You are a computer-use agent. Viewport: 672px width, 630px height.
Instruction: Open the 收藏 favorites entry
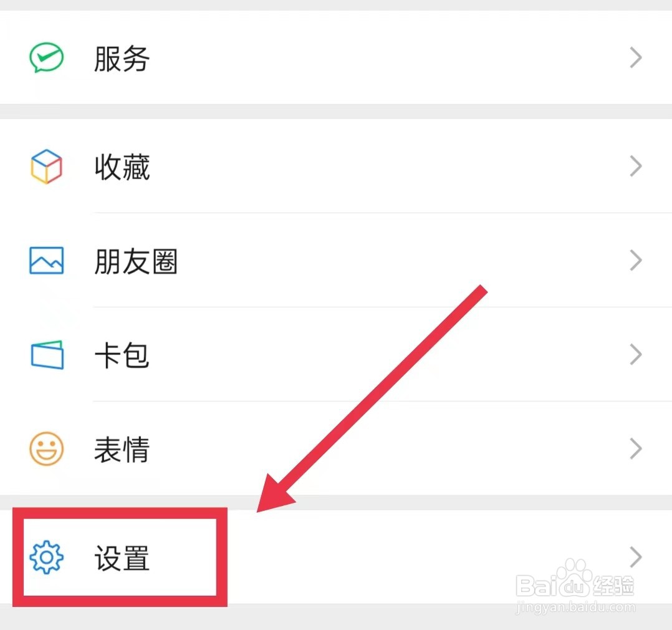point(336,167)
